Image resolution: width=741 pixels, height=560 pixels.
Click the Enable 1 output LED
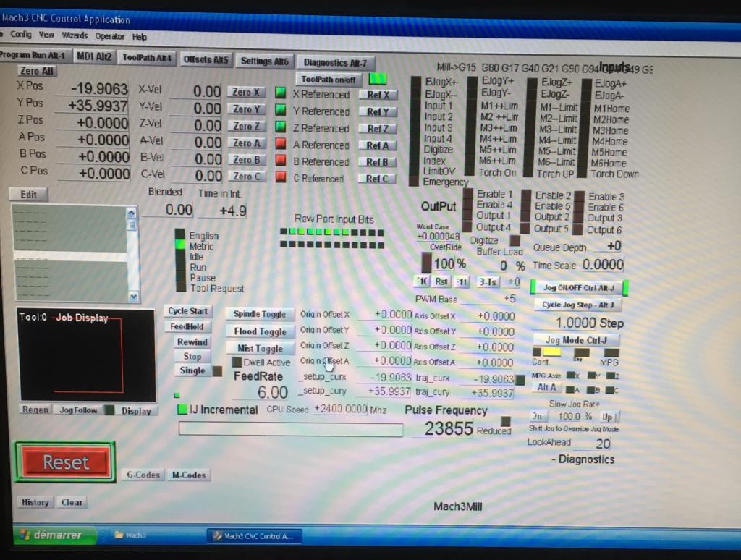pyautogui.click(x=468, y=194)
